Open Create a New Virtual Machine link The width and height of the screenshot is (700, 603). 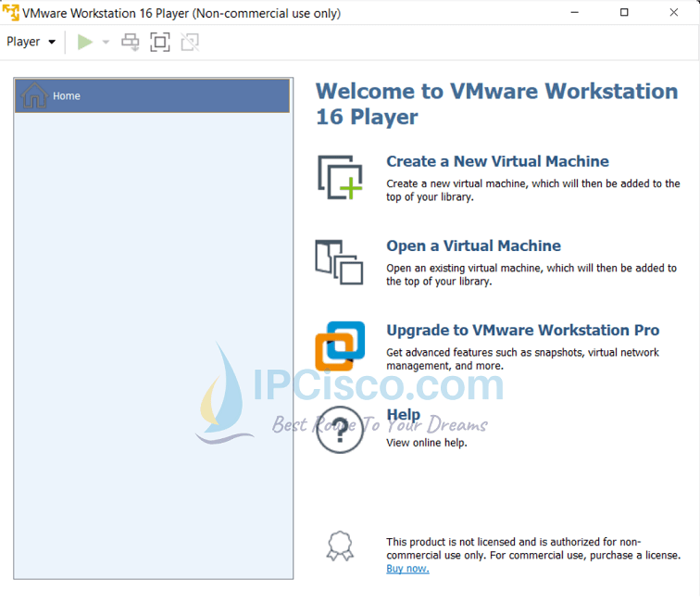tap(497, 161)
